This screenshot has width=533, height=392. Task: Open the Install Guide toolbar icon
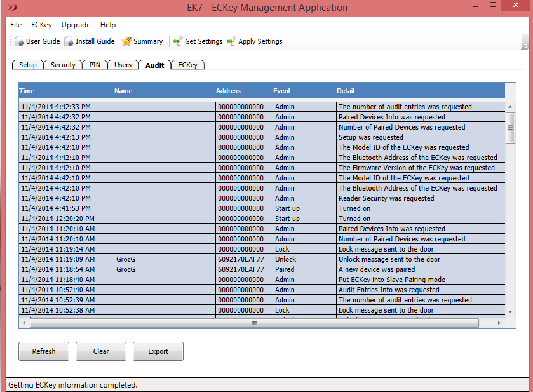click(69, 41)
